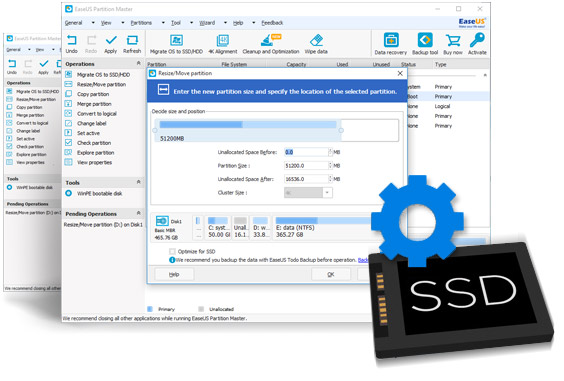Screen dimensions: 564x381
Task: Select the C: system partition block
Action: 219,227
